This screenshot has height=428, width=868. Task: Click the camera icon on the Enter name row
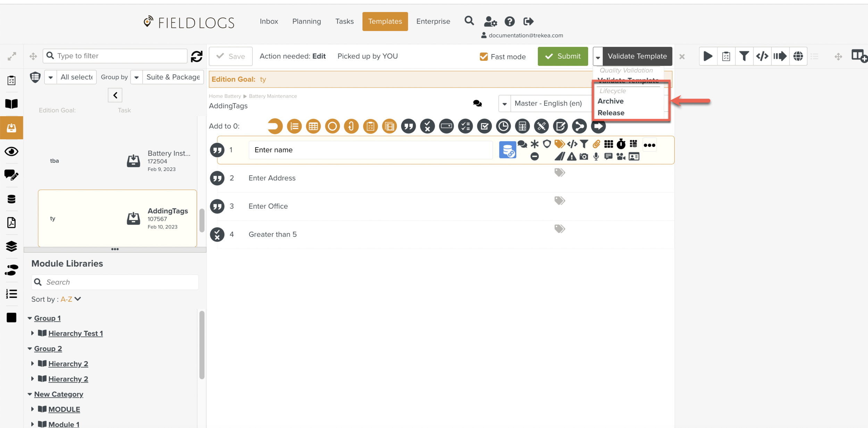(584, 156)
